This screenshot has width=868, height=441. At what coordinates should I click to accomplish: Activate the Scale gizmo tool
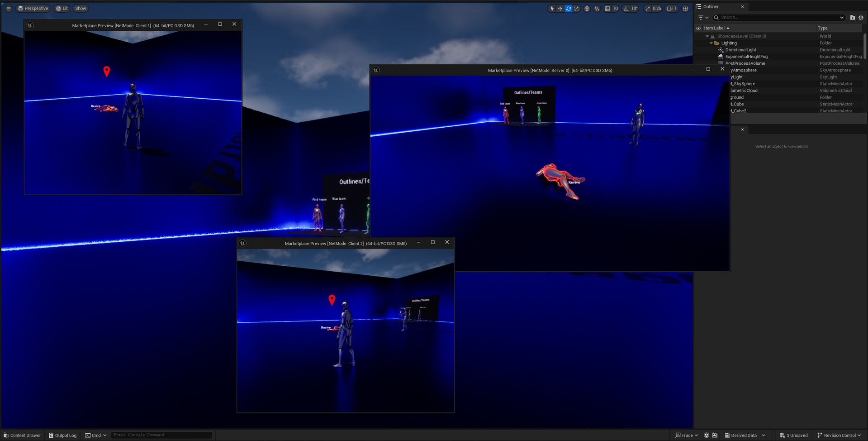577,9
